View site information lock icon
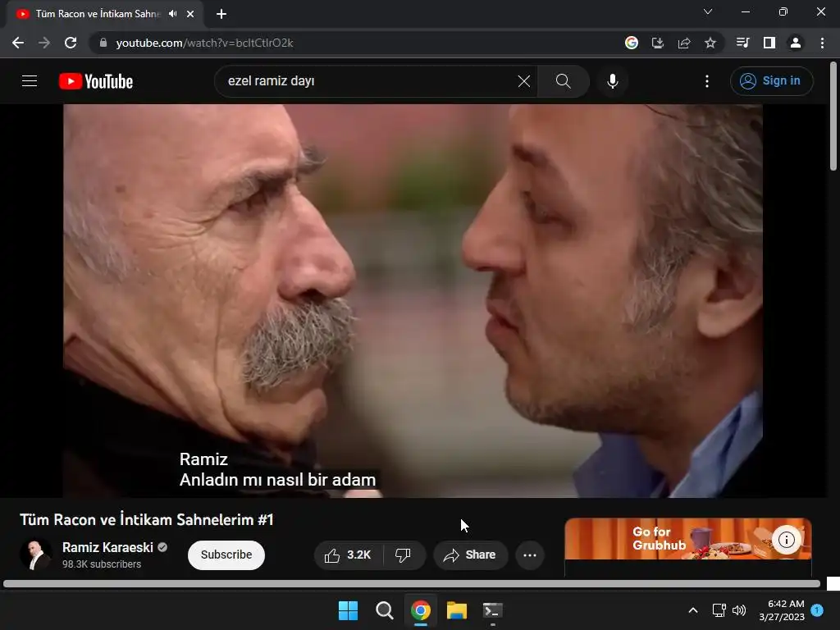This screenshot has height=630, width=840. coord(103,43)
